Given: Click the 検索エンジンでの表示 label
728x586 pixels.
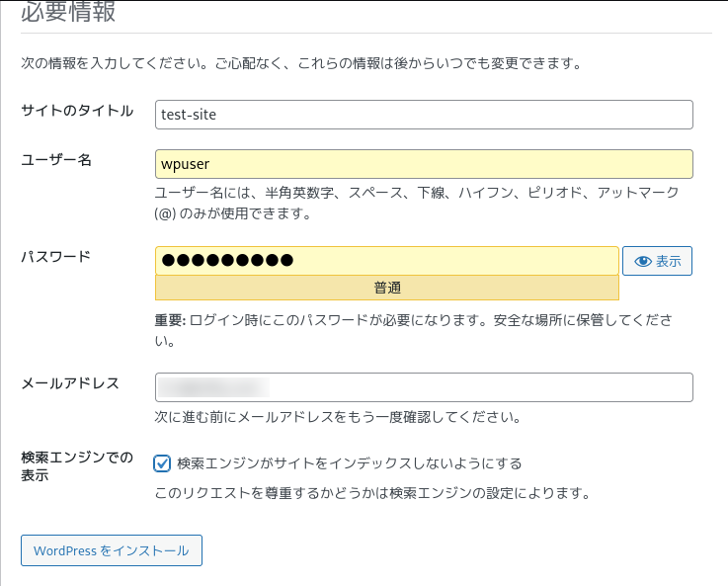Looking at the screenshot, I should pos(77,466).
